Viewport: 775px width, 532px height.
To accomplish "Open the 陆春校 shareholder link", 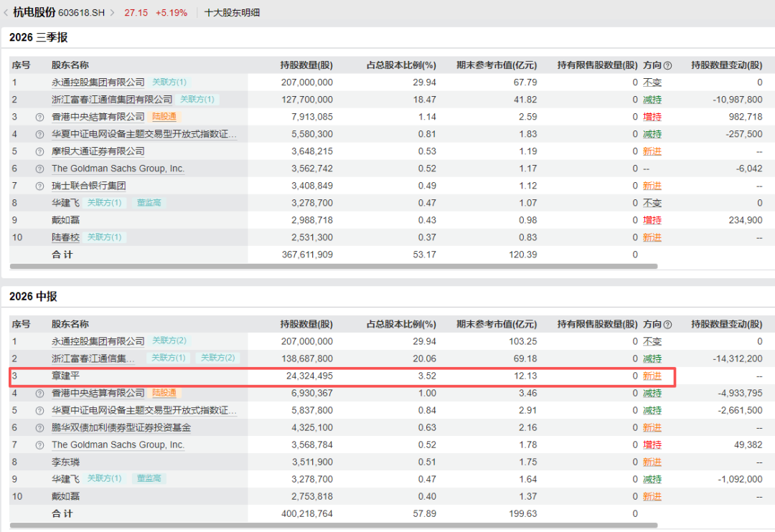I will (65, 237).
